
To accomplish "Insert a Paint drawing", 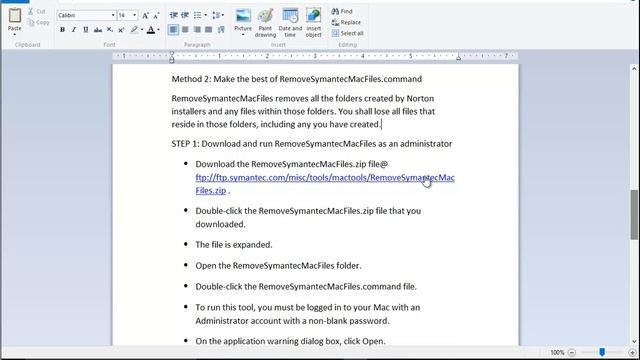I will 265,23.
